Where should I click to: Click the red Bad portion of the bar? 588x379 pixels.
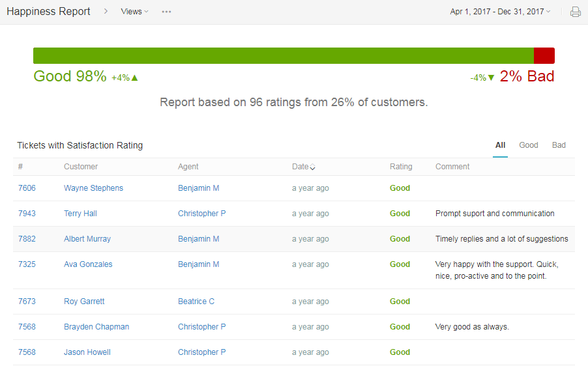point(544,55)
